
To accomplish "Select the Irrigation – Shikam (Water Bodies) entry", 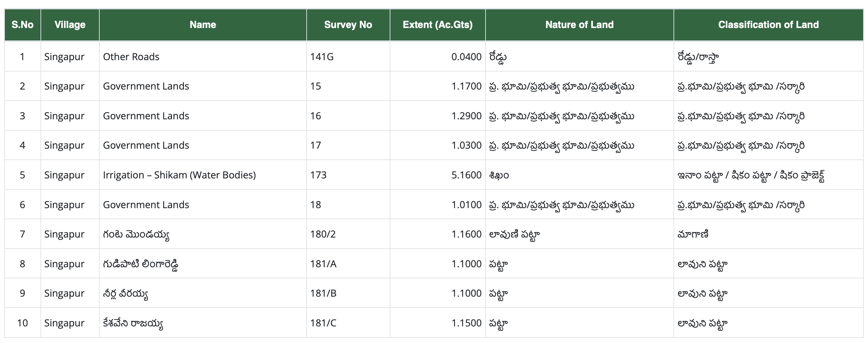I will pyautogui.click(x=180, y=175).
